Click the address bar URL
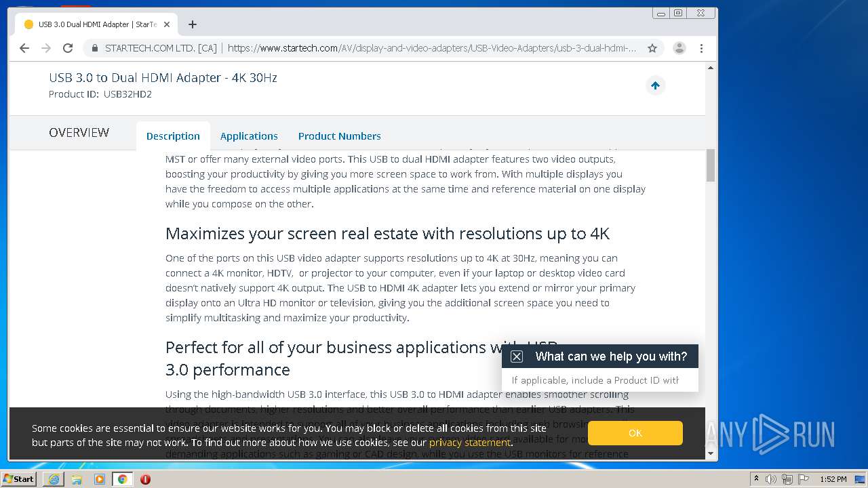 click(432, 48)
